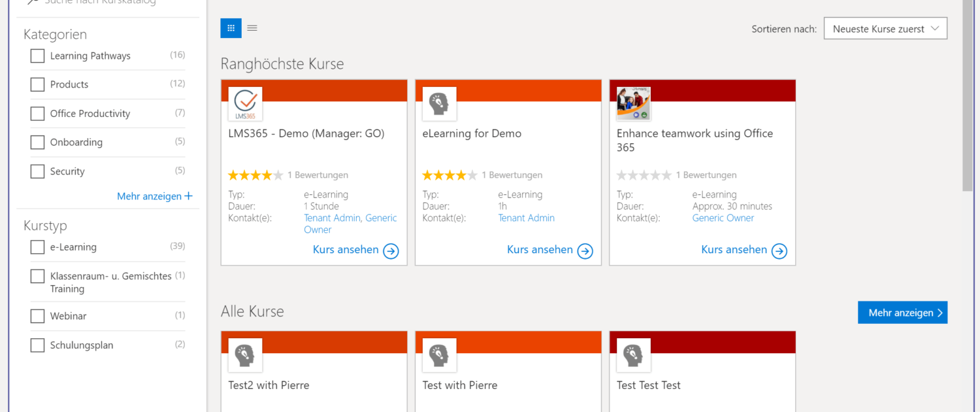Tick the e-Learning course type checkbox
The image size is (980, 412).
click(37, 247)
